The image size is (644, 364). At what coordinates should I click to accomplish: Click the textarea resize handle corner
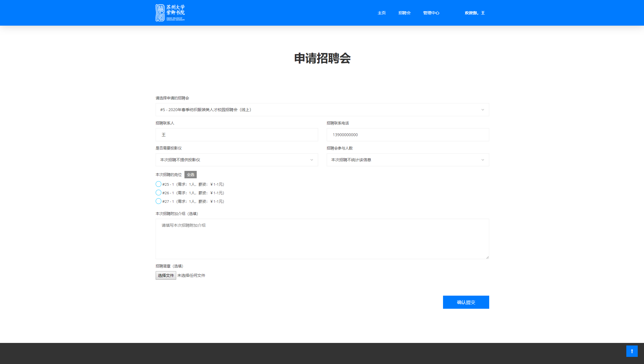[487, 257]
